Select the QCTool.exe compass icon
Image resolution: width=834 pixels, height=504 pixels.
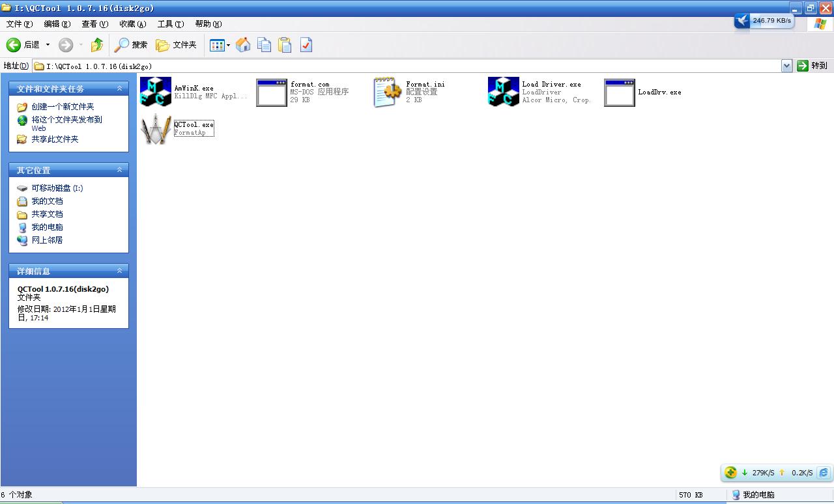[x=155, y=129]
